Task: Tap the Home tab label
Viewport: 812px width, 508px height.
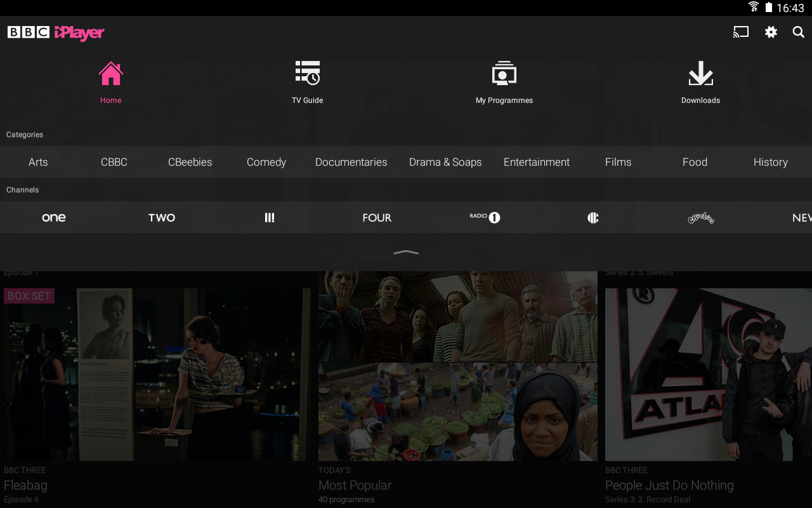Action: (110, 100)
